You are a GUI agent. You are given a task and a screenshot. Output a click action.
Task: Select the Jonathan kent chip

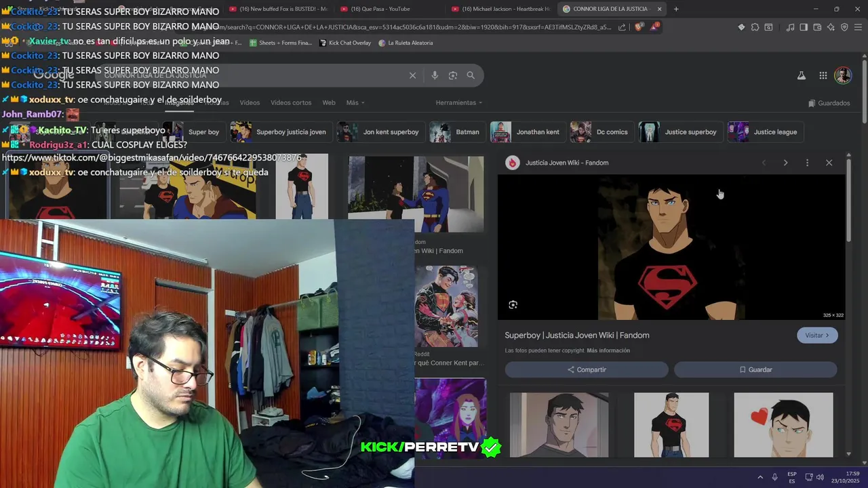(x=528, y=132)
